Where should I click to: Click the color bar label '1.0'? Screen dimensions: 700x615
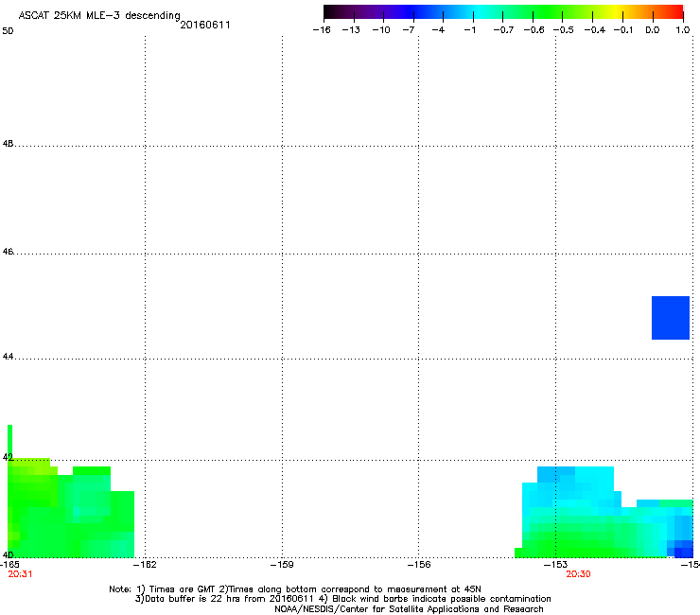coord(683,30)
